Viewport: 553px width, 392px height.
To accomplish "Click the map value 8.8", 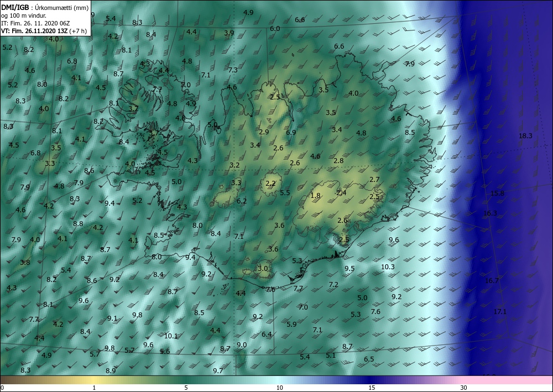I will pyautogui.click(x=78, y=223).
